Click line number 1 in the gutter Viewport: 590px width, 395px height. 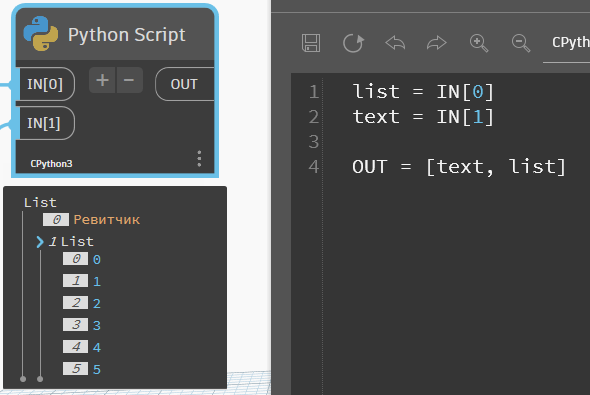click(x=314, y=92)
